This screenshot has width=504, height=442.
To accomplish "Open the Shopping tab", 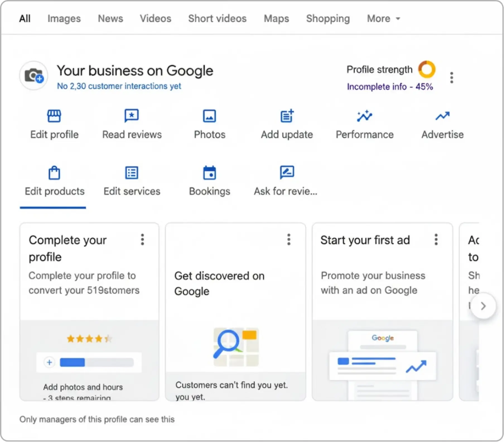I will tap(328, 18).
